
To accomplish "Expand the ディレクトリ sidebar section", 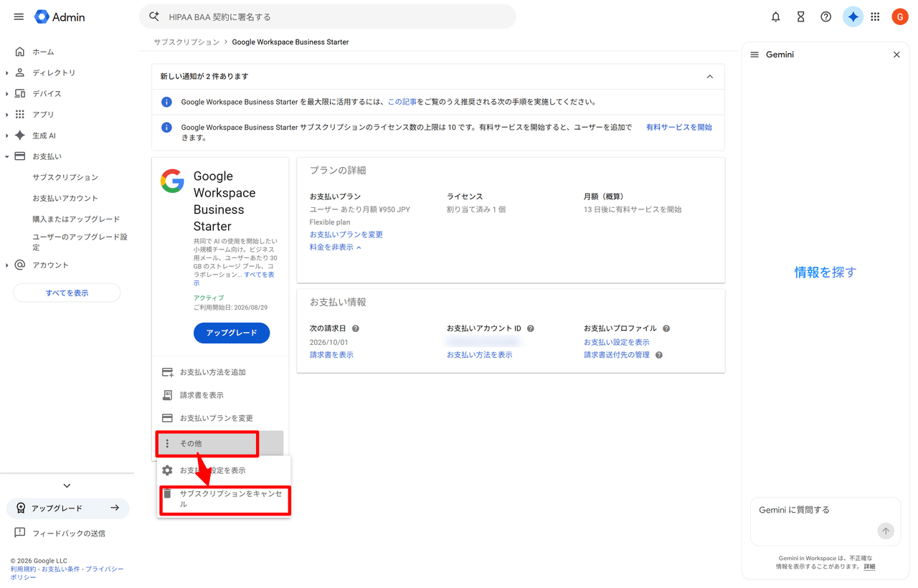I will tap(7, 73).
